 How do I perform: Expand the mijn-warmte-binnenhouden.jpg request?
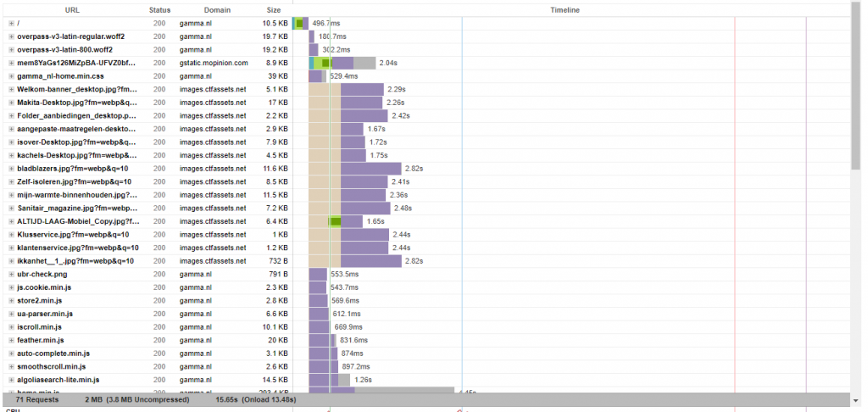click(x=11, y=195)
